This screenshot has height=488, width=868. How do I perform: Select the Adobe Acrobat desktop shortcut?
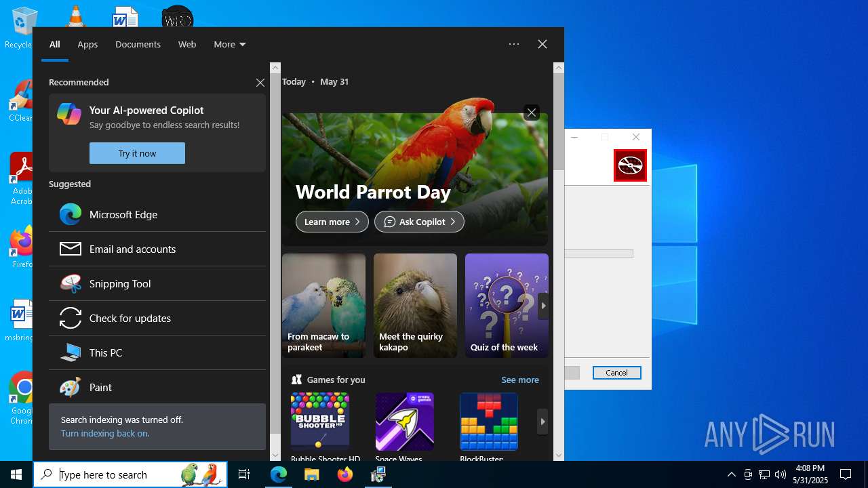(22, 179)
